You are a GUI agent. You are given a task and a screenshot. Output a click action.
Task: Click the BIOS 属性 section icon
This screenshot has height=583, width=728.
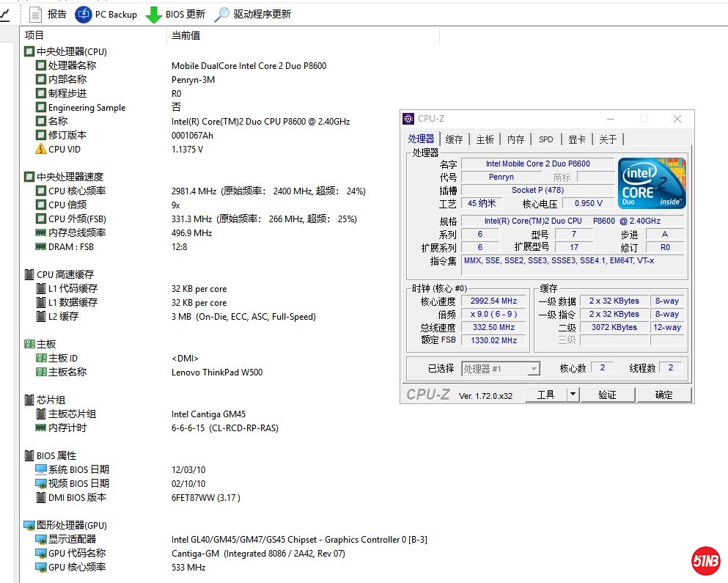29,455
